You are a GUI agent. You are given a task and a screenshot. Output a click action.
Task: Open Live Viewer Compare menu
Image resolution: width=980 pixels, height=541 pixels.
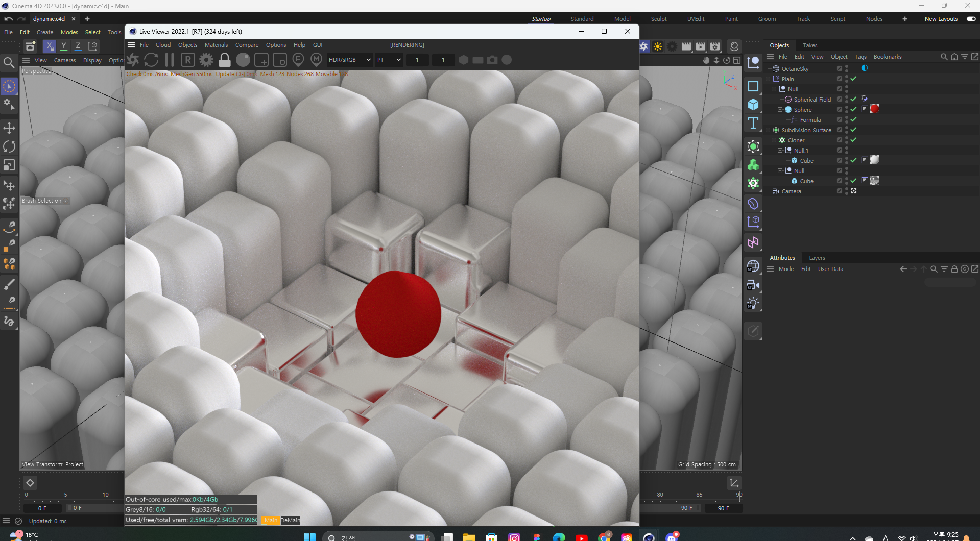[247, 45]
